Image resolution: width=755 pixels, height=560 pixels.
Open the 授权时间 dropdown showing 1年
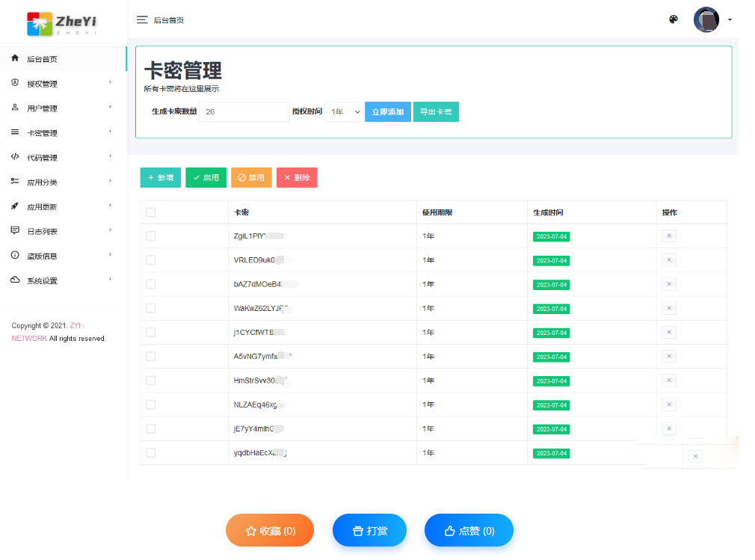click(345, 111)
